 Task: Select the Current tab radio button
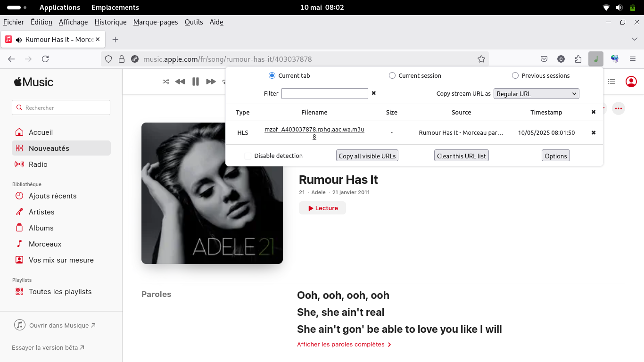(272, 75)
